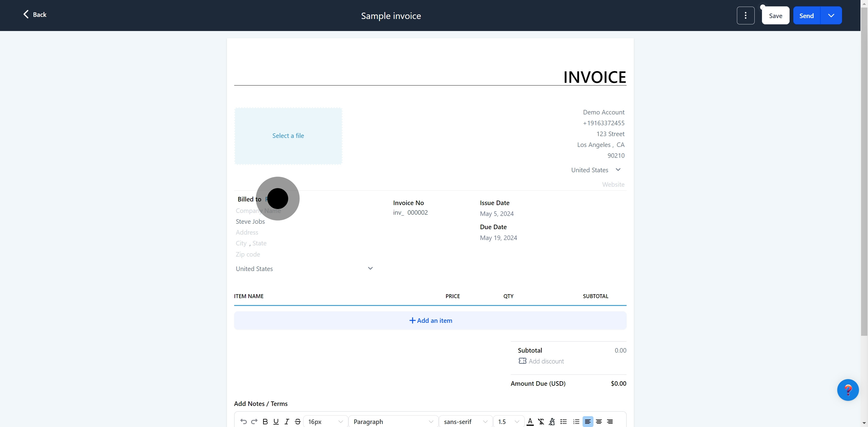The height and width of the screenshot is (427, 868).
Task: Toggle underline formatting in notes editor
Action: [276, 421]
